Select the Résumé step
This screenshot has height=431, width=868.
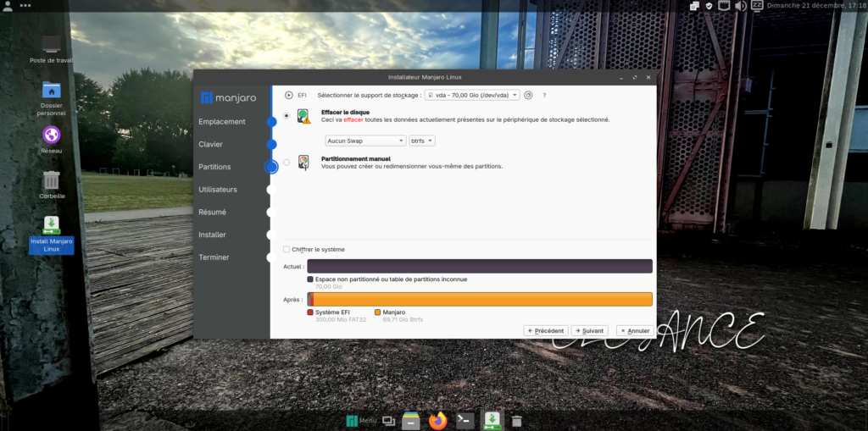pyautogui.click(x=213, y=212)
